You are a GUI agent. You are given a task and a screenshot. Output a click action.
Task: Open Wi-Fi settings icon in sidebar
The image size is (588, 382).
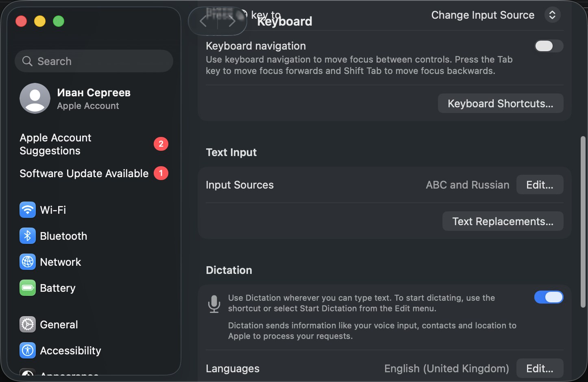[x=28, y=210]
